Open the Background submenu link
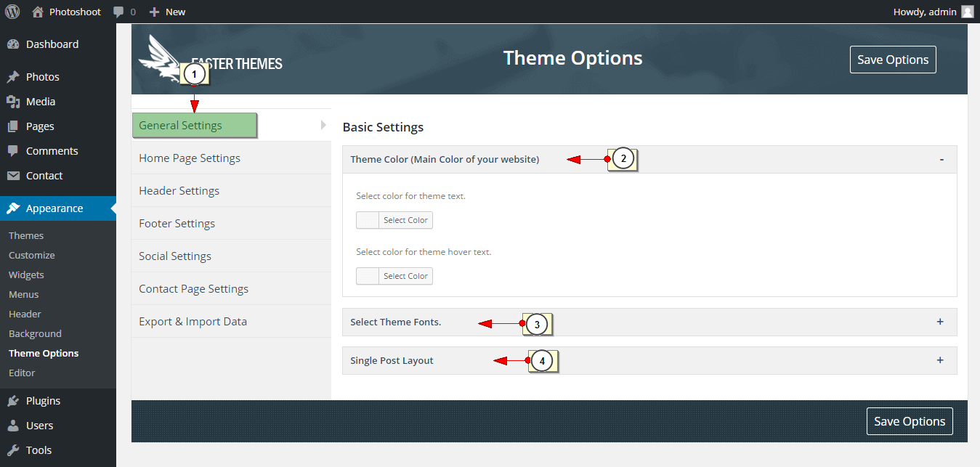Image resolution: width=980 pixels, height=467 pixels. (35, 333)
